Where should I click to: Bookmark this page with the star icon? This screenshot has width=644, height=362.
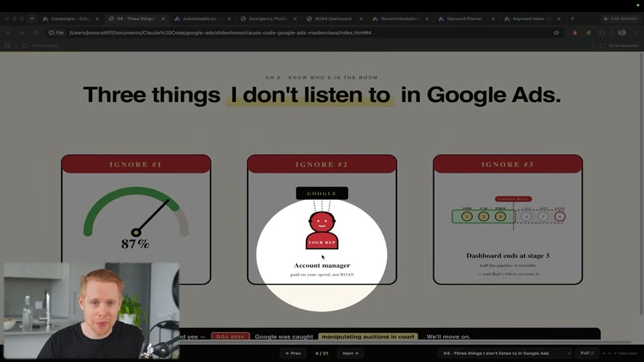click(x=557, y=33)
